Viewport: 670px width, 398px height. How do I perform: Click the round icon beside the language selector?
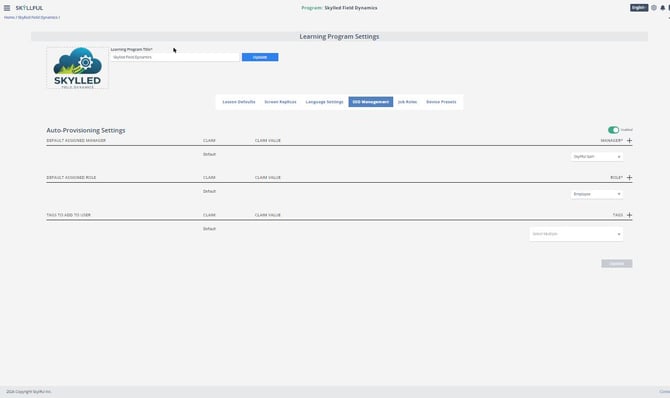coord(654,8)
